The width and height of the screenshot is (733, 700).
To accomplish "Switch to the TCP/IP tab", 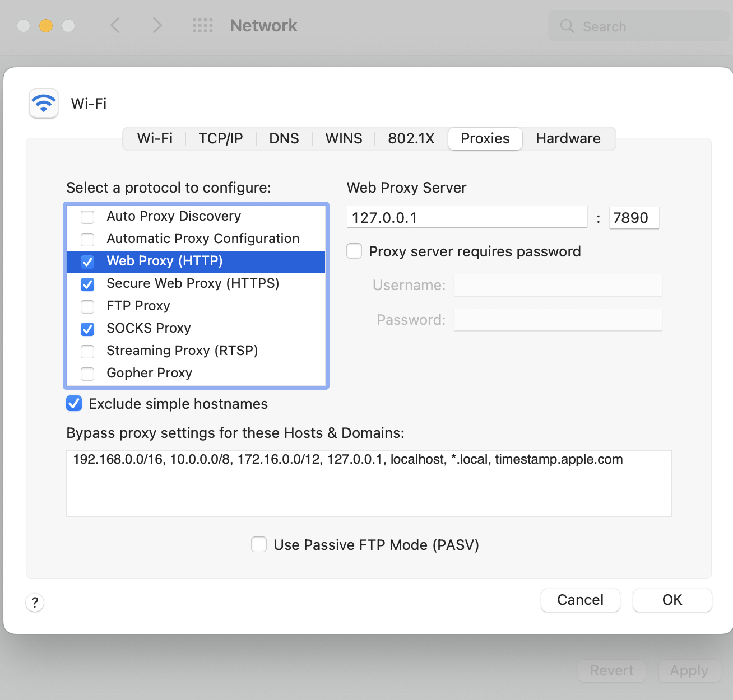I will pyautogui.click(x=220, y=138).
